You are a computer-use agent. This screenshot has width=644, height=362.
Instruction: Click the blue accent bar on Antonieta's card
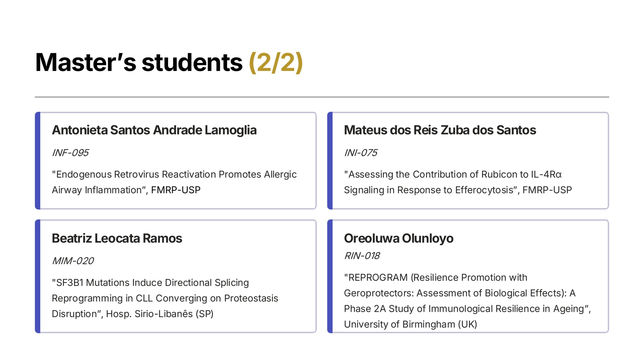[38, 161]
